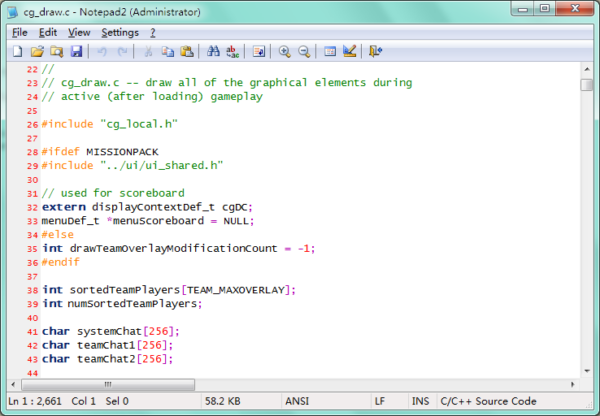Paste clipboard with Paste icon
600x416 pixels.
187,51
